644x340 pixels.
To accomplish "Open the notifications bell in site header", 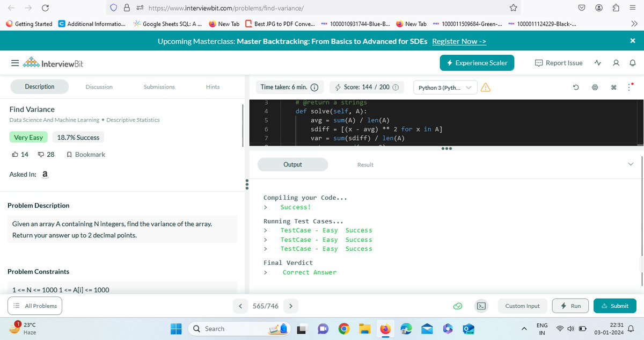I will click(632, 63).
